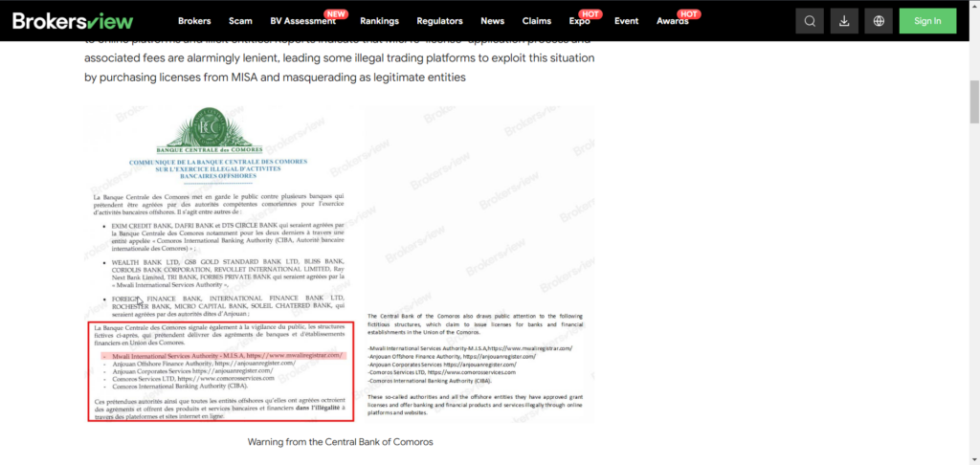Click the Sign In button
This screenshot has height=465, width=980.
point(927,21)
